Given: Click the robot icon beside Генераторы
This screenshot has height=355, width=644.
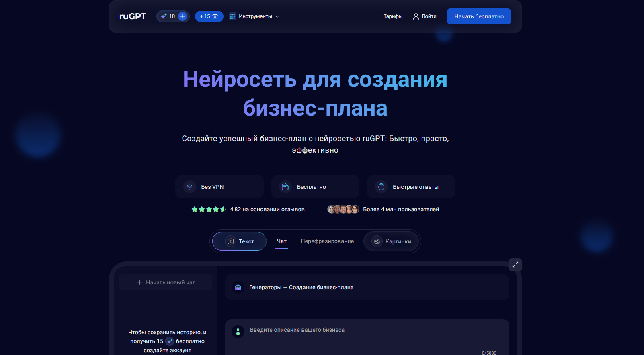Looking at the screenshot, I should pyautogui.click(x=238, y=287).
